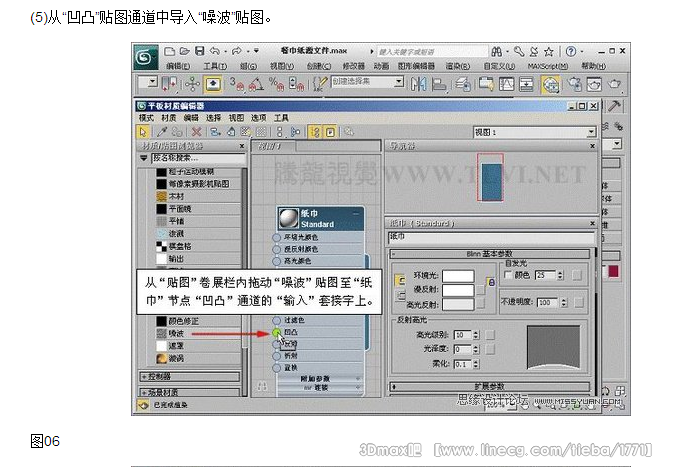Click the hammer Utilities tab icon
The image size is (681, 467).
coord(614,106)
